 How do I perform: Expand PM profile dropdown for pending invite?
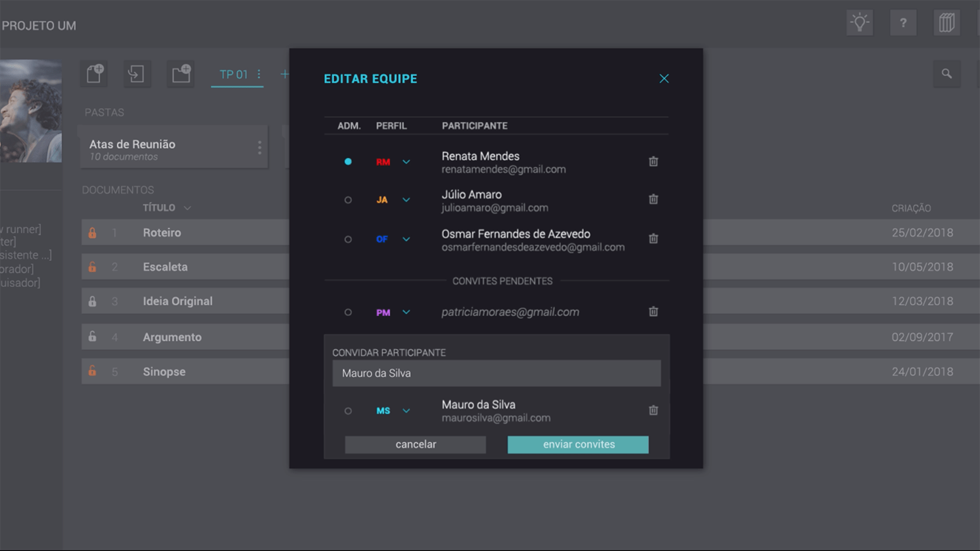406,312
